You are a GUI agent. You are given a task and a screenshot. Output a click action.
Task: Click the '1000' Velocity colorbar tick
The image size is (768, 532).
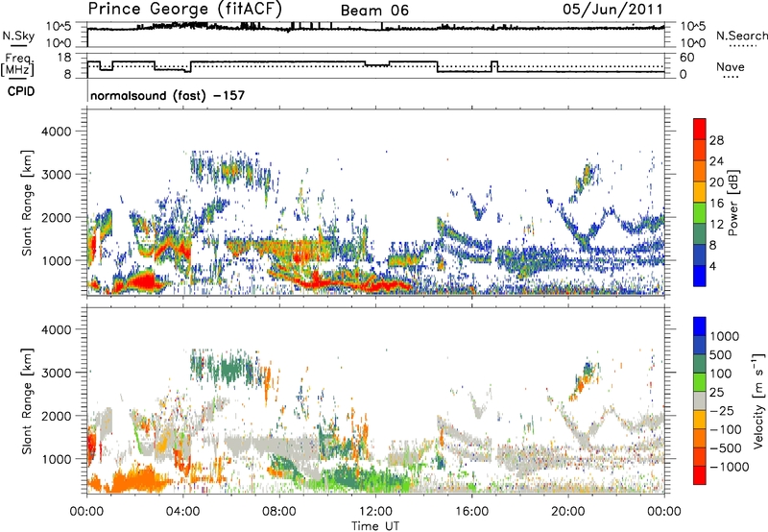pos(725,336)
